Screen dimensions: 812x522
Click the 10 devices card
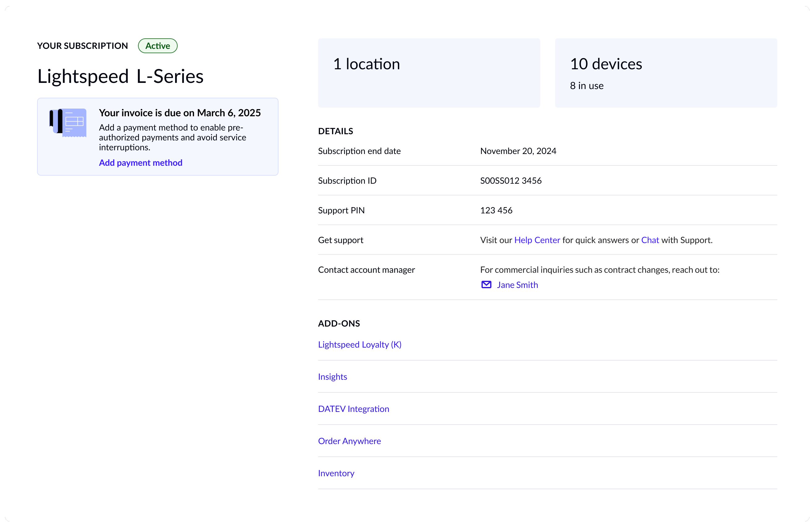click(x=665, y=73)
